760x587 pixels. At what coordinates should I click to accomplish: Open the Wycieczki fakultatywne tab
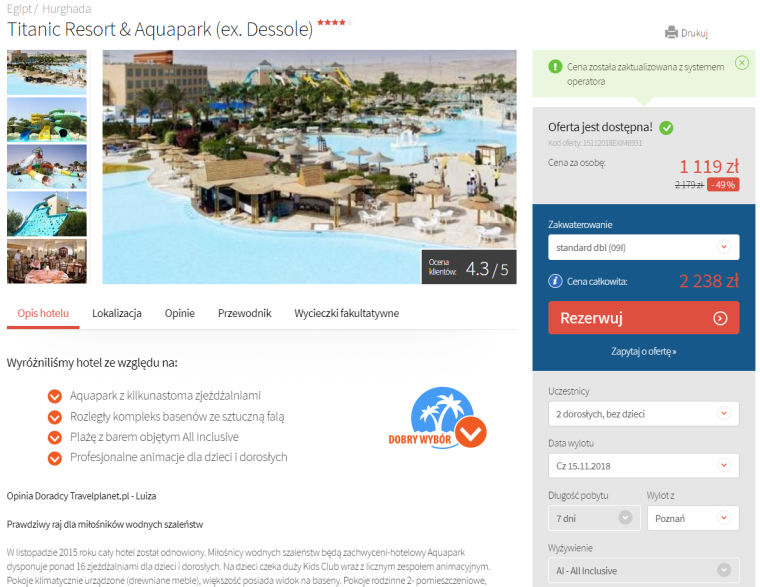[347, 314]
